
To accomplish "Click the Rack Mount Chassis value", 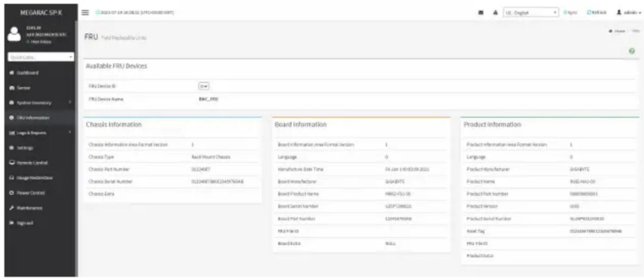I will pyautogui.click(x=211, y=157).
